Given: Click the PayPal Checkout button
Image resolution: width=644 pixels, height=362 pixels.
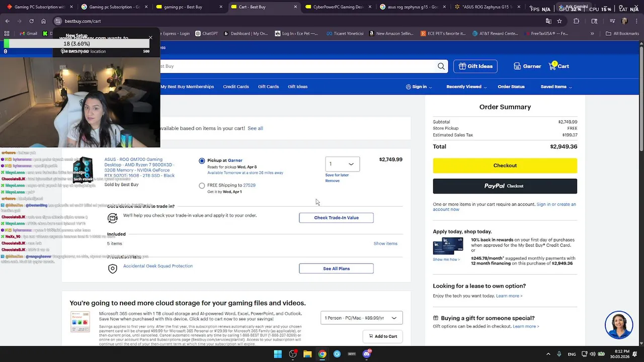Looking at the screenshot, I should pos(505,186).
